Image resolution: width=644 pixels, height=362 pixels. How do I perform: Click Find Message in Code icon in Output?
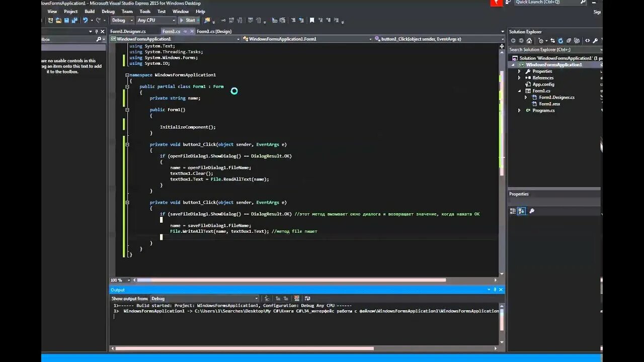(267, 299)
